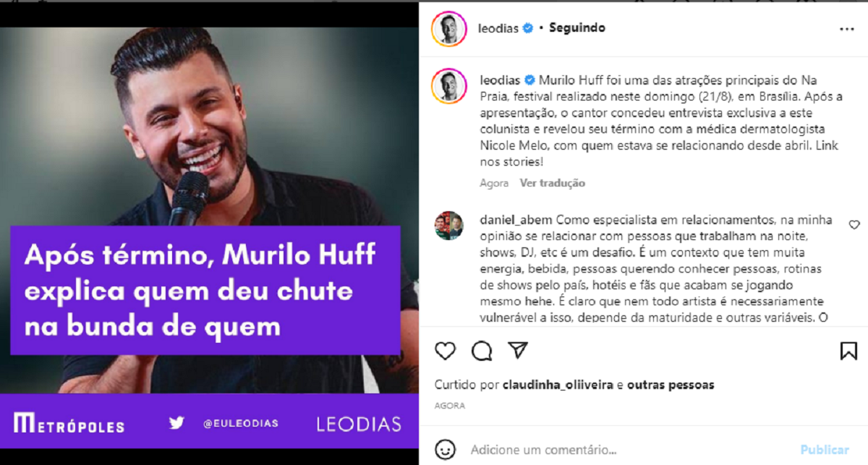View outras pessoas who liked
This screenshot has width=868, height=465.
click(671, 385)
